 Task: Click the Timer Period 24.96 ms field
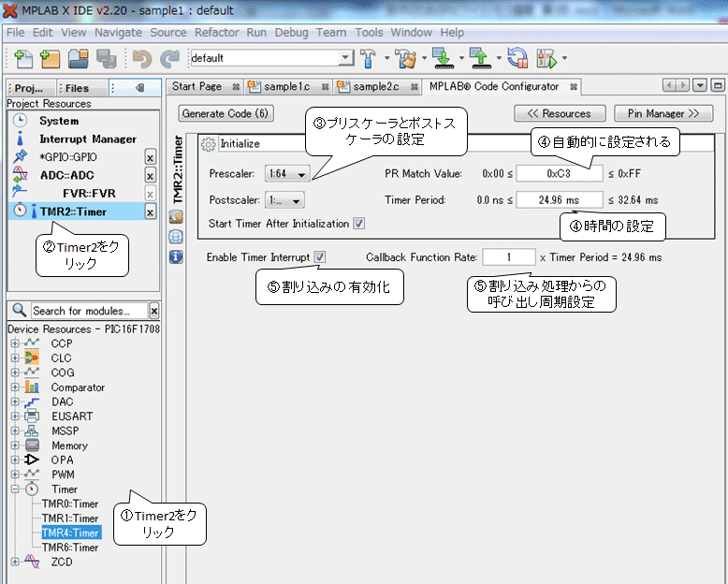559,200
